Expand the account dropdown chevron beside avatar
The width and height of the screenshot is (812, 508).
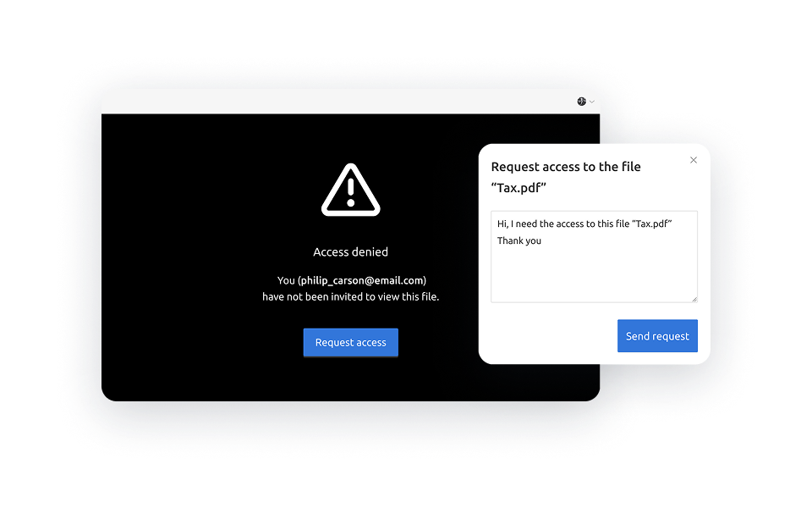(x=592, y=102)
